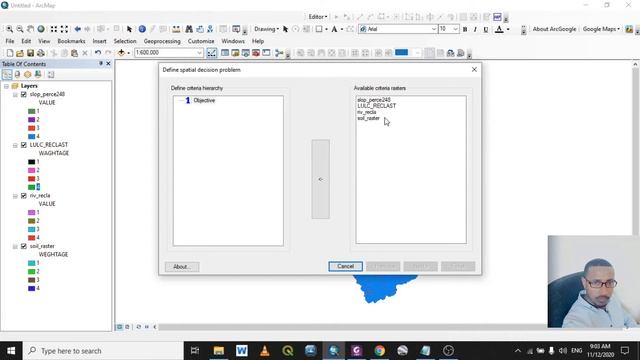Click the Fixed Zoom In icon
The height and width of the screenshot is (360, 640).
53,29
